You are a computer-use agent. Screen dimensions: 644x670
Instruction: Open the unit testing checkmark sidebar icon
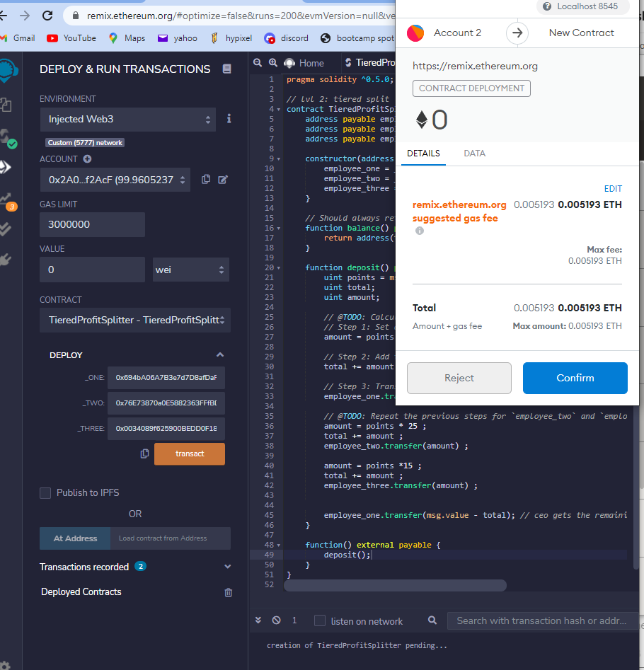point(6,229)
